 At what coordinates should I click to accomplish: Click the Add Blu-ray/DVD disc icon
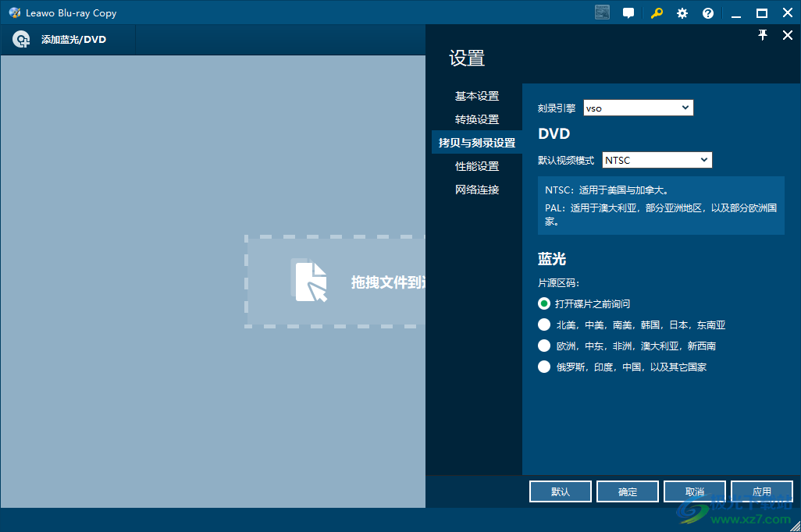(x=21, y=39)
